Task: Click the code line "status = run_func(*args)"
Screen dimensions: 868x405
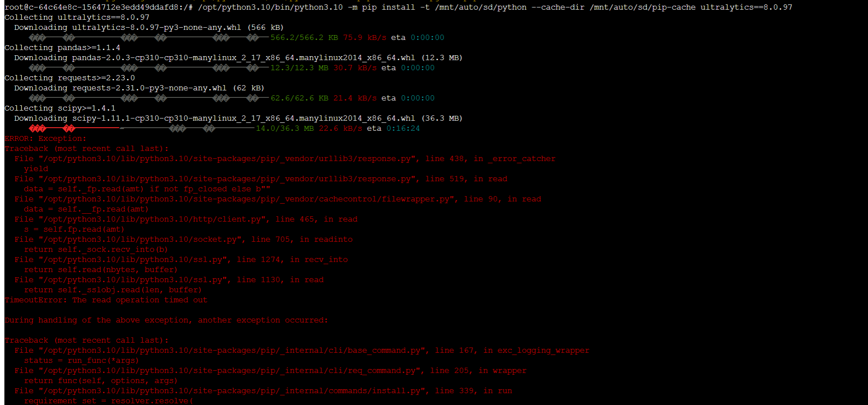Action: pyautogui.click(x=81, y=360)
